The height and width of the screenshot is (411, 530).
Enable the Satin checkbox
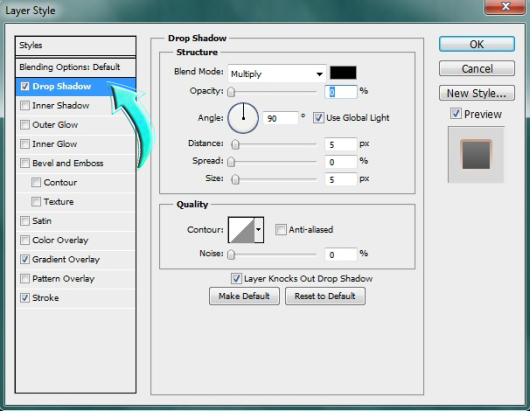pyautogui.click(x=25, y=221)
